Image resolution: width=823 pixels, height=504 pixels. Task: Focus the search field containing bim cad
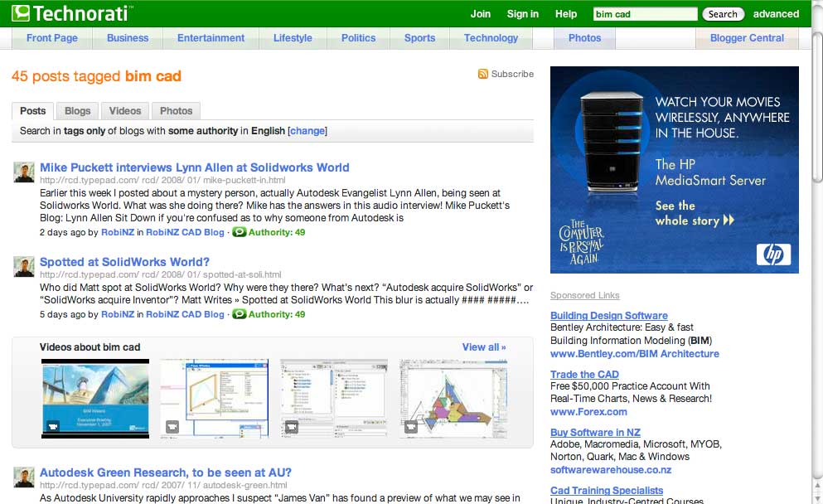pyautogui.click(x=645, y=14)
